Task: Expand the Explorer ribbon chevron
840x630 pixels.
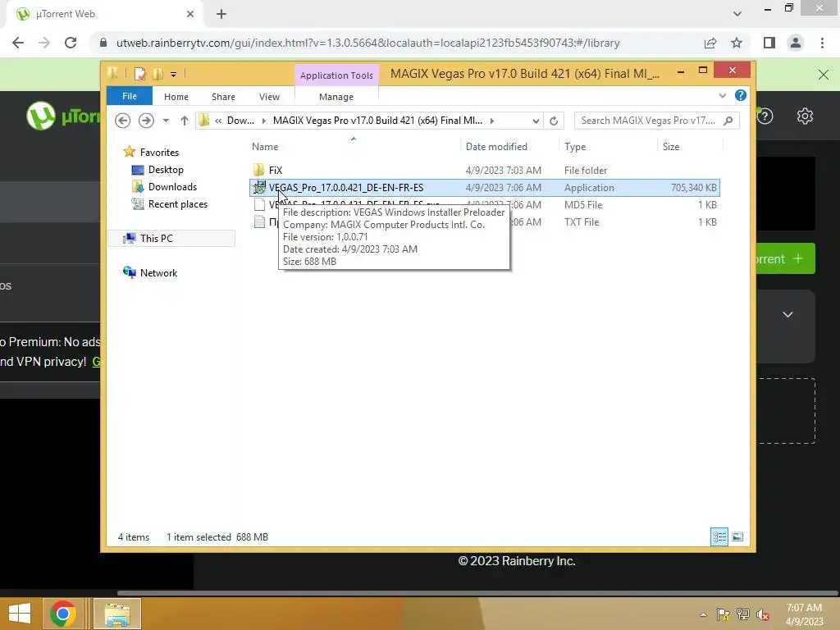Action: click(722, 96)
